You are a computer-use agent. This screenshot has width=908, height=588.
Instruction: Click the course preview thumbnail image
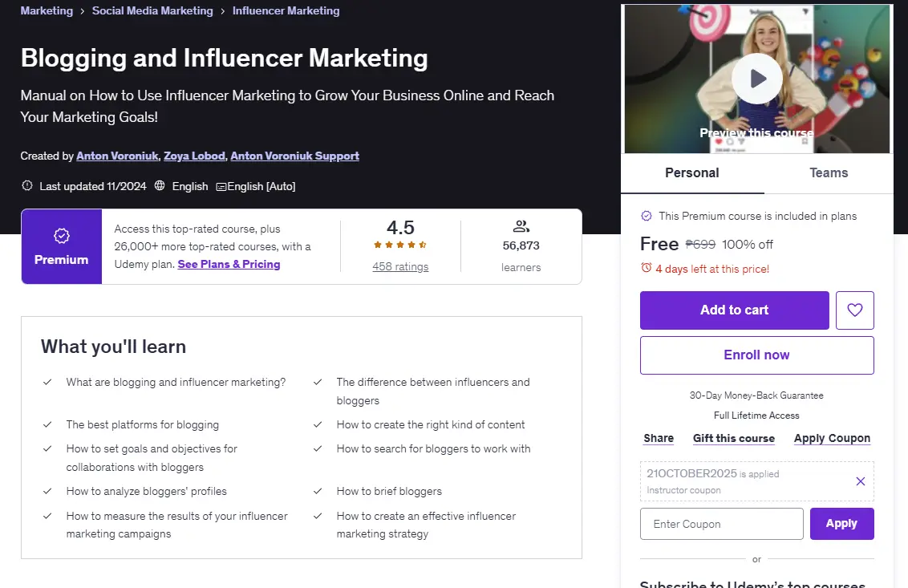click(x=757, y=79)
